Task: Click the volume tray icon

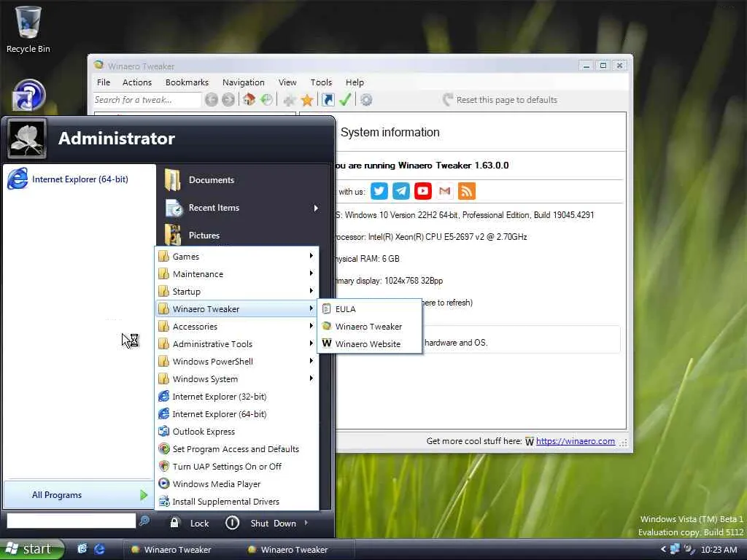Action: coord(689,549)
